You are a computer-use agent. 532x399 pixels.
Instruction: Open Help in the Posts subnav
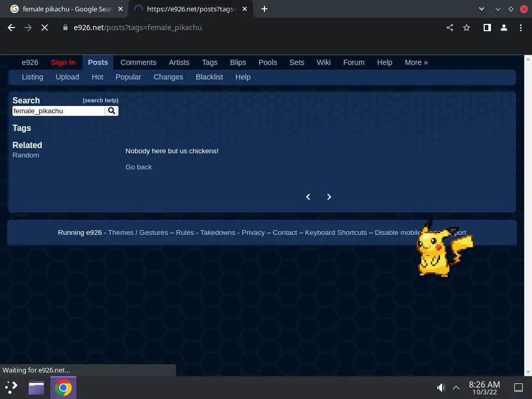(x=243, y=77)
